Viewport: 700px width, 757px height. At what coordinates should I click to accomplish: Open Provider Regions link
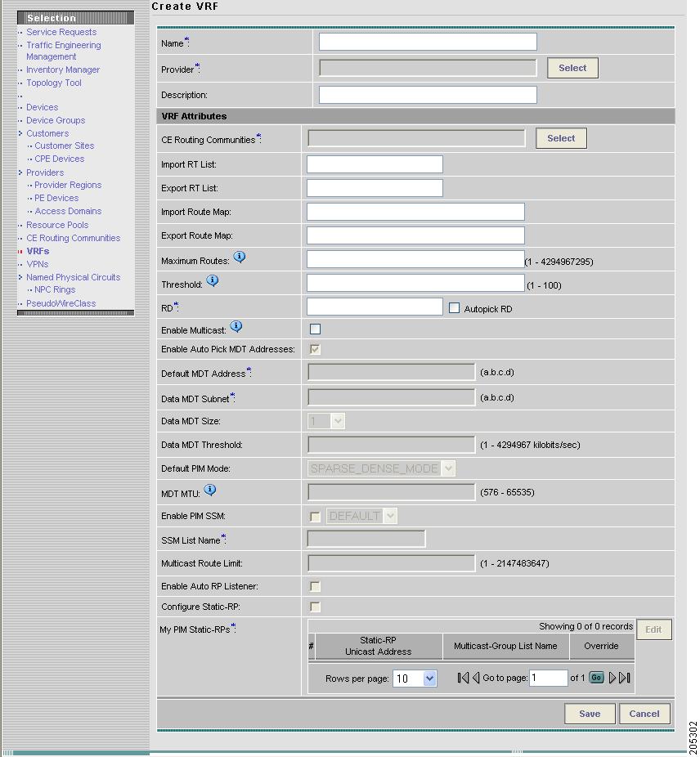tap(68, 185)
